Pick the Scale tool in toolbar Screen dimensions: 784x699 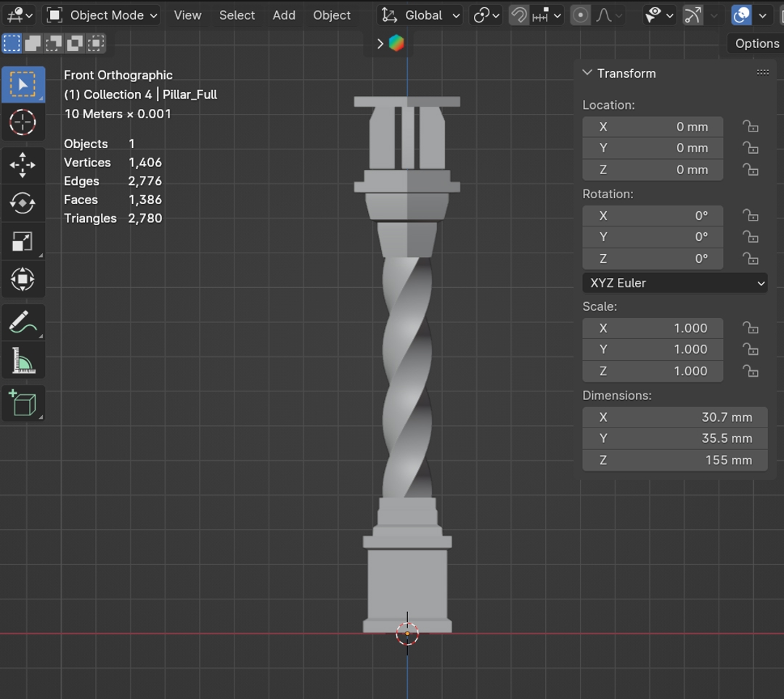[x=23, y=241]
